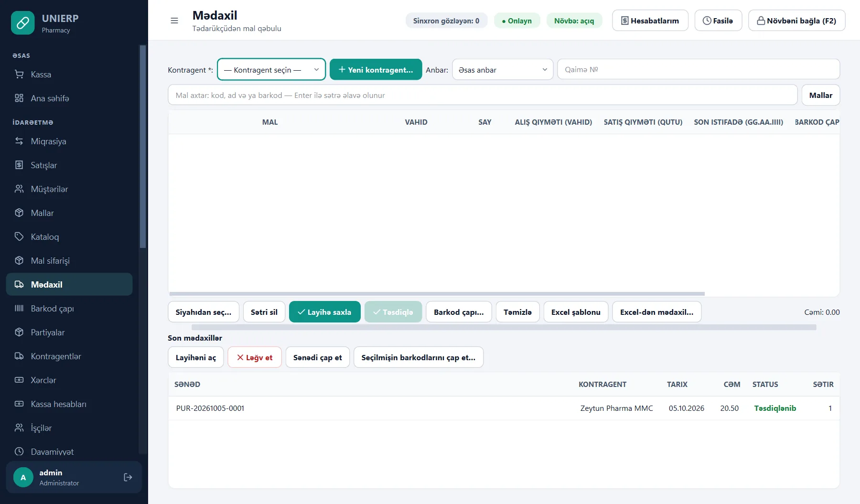Screen dimensions: 860x504
Task: Click the Layihə saxla button
Action: (x=325, y=312)
